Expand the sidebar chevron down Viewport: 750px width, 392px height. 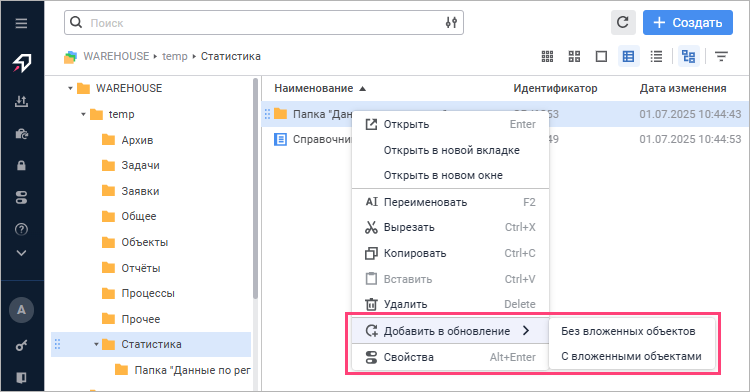pos(21,253)
